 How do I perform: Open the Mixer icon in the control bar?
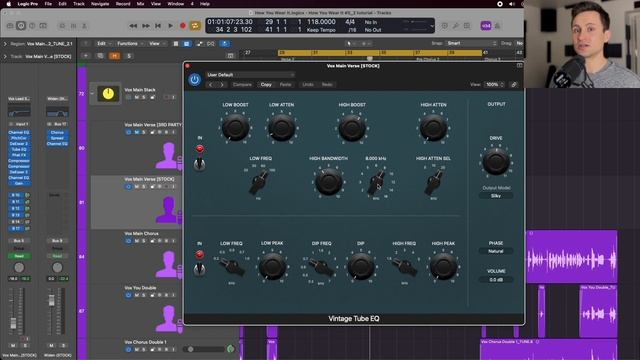tap(73, 26)
